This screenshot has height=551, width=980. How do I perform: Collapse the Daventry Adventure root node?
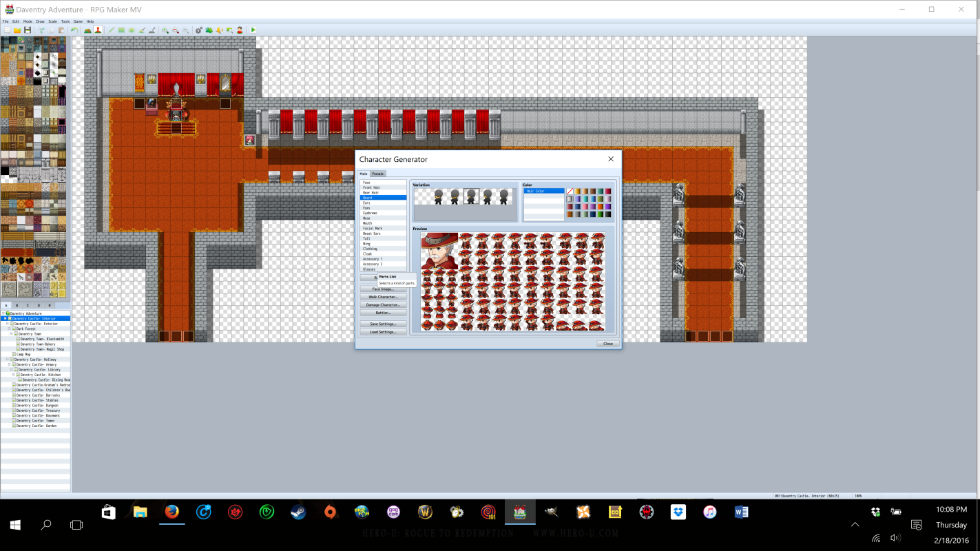coord(3,313)
